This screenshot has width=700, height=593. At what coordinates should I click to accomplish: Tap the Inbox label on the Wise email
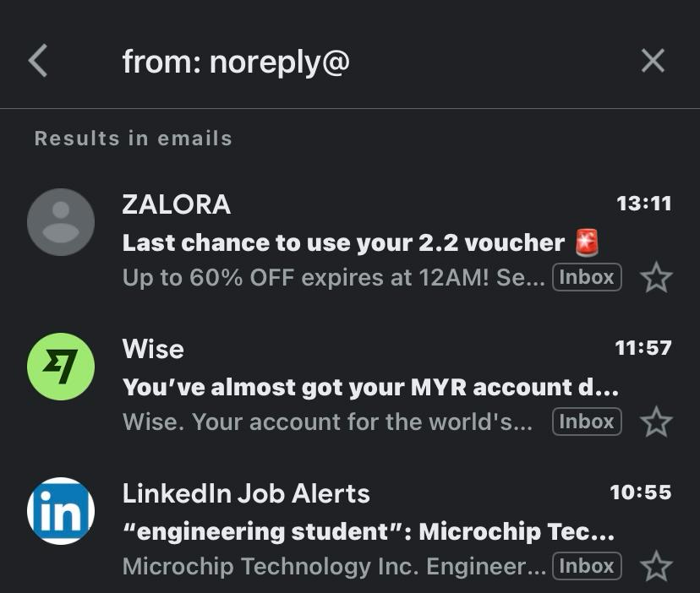587,421
